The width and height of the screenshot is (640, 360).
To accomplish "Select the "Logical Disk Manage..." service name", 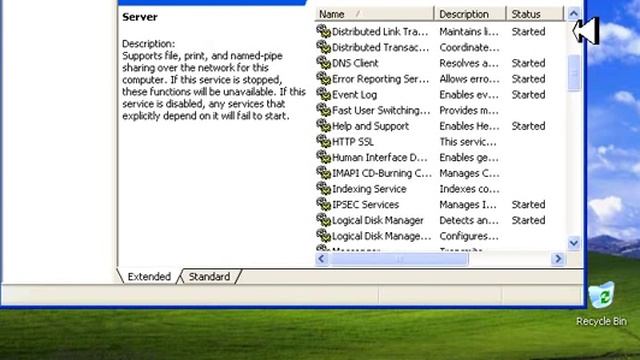I will coord(381,236).
